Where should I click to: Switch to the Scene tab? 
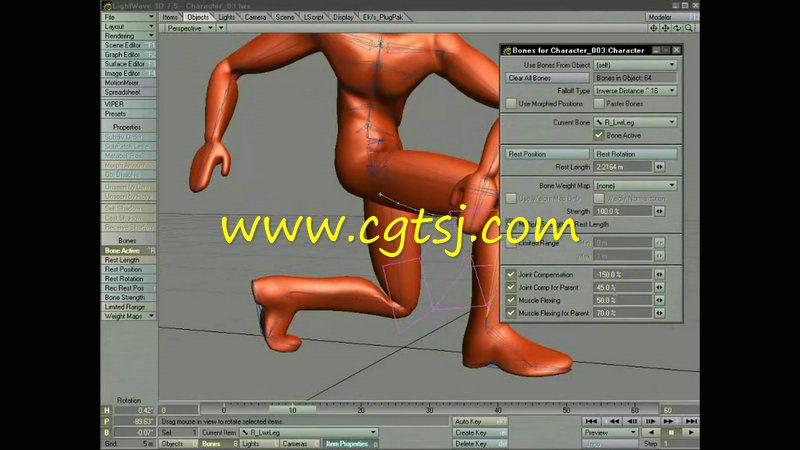pyautogui.click(x=284, y=17)
